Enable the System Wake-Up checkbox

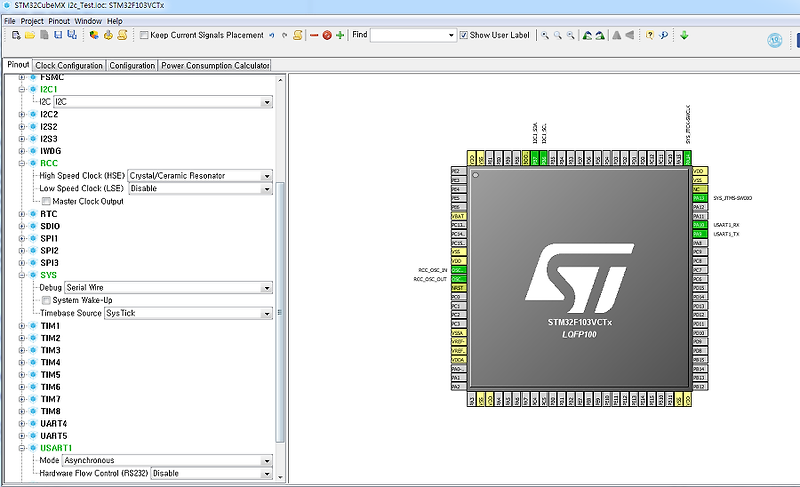pos(46,300)
